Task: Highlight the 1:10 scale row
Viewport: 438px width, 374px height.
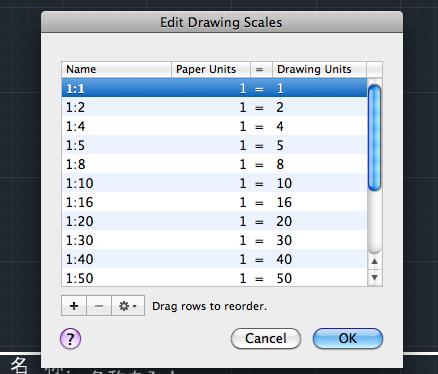Action: (214, 183)
